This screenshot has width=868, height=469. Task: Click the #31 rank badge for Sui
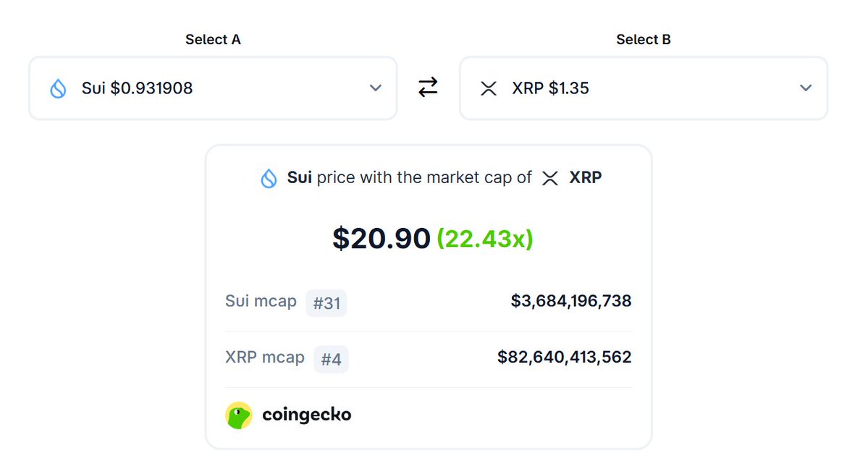(326, 303)
